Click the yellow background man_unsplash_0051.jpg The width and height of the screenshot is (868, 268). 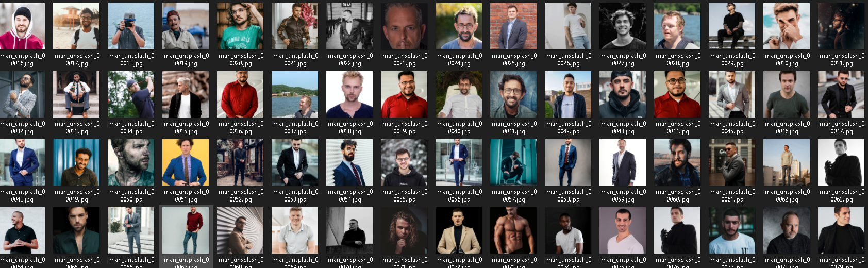[x=186, y=162]
